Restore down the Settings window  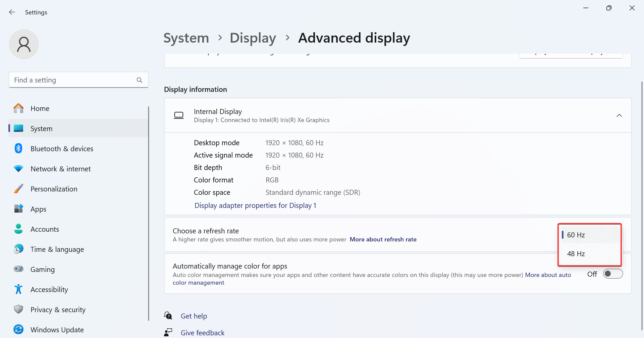pyautogui.click(x=609, y=8)
